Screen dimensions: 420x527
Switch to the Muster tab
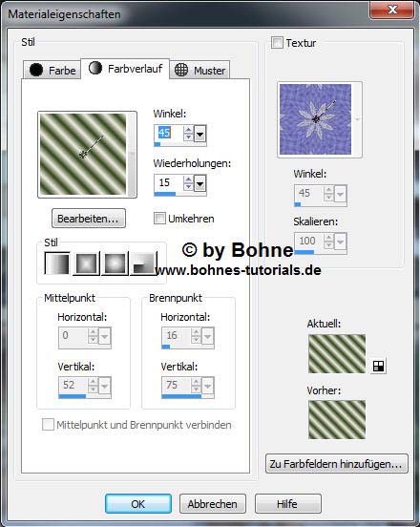tap(199, 70)
